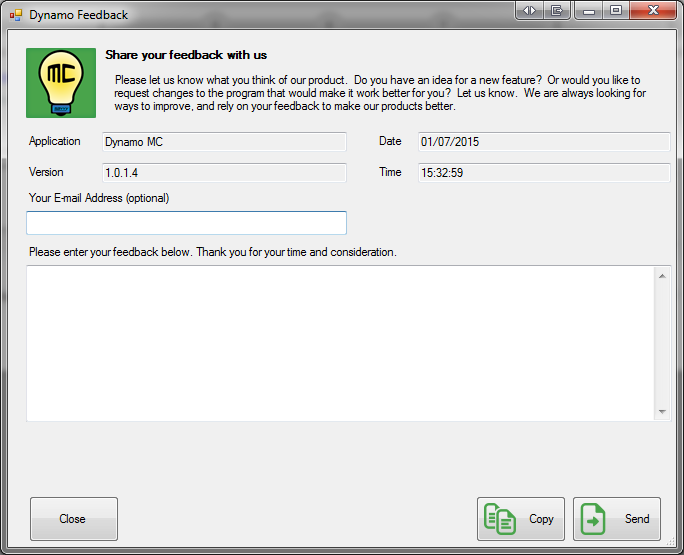Image resolution: width=684 pixels, height=555 pixels.
Task: Click the MC light bulb logo image
Action: coord(61,83)
